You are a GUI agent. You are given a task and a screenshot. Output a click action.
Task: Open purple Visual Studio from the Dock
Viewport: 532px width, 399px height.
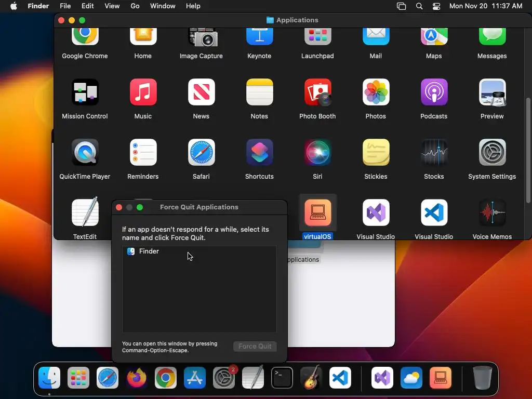(382, 378)
